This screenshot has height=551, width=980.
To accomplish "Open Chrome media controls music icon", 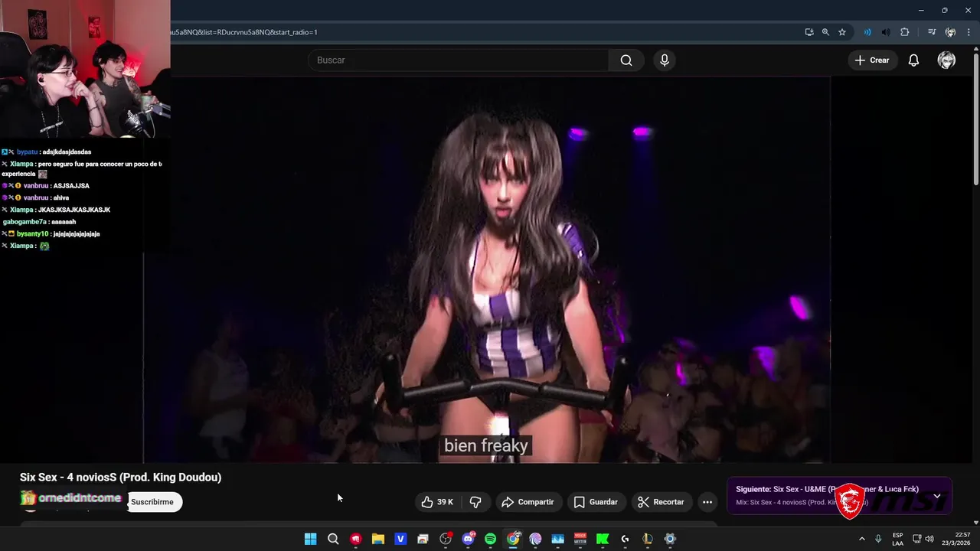I will [932, 32].
